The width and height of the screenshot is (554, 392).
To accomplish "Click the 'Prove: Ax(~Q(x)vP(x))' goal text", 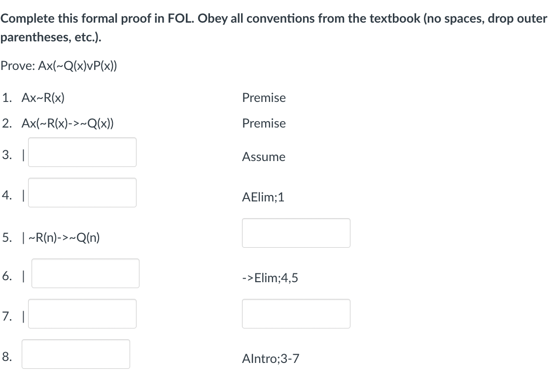I will [59, 66].
